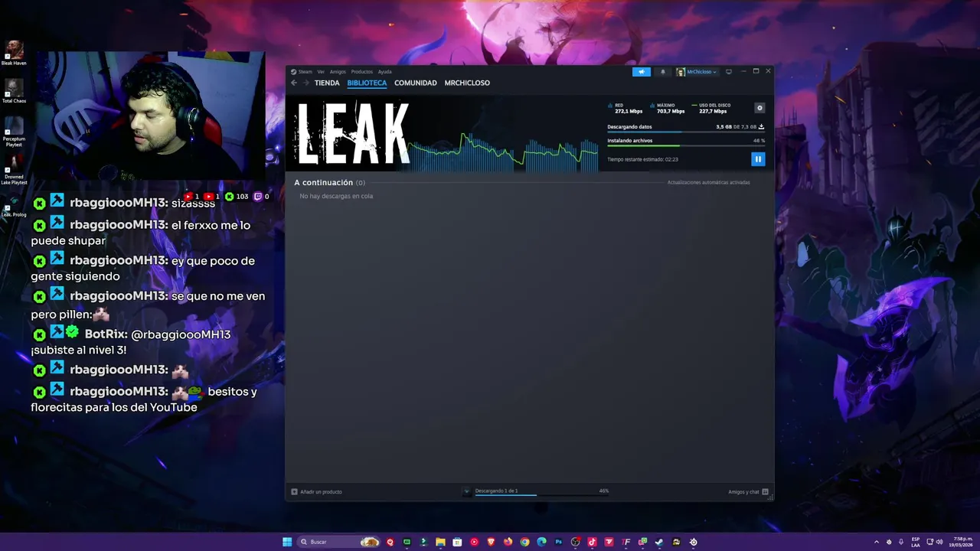The image size is (980, 551).
Task: Open Microsoft Store from taskbar
Action: [457, 542]
